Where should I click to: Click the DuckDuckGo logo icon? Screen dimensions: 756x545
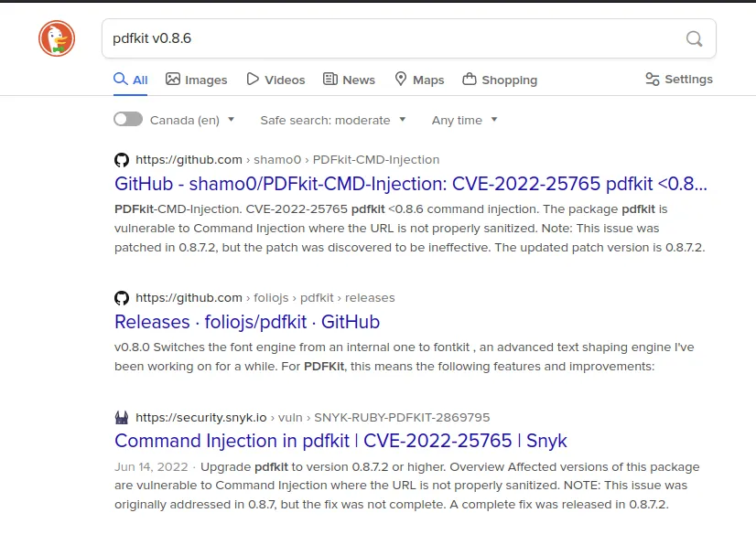point(57,38)
